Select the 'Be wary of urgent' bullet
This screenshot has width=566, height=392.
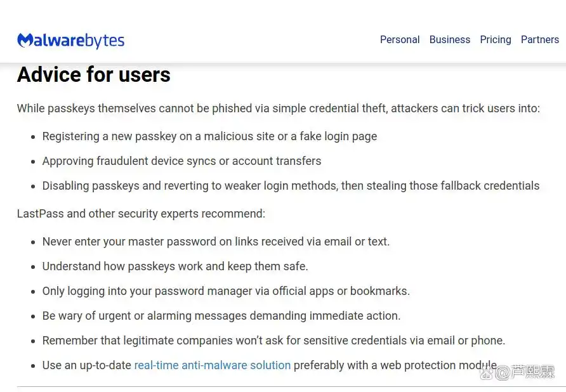point(221,316)
